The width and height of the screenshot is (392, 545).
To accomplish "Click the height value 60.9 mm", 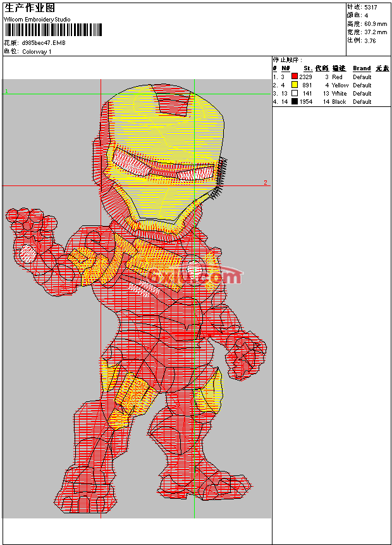I will [x=375, y=23].
